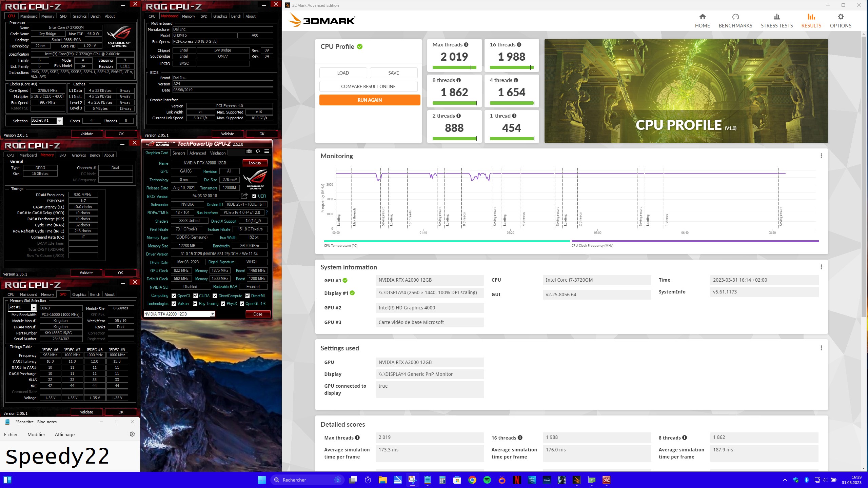Click the Max threads info icon in score card
This screenshot has height=488, width=868.
tap(466, 45)
